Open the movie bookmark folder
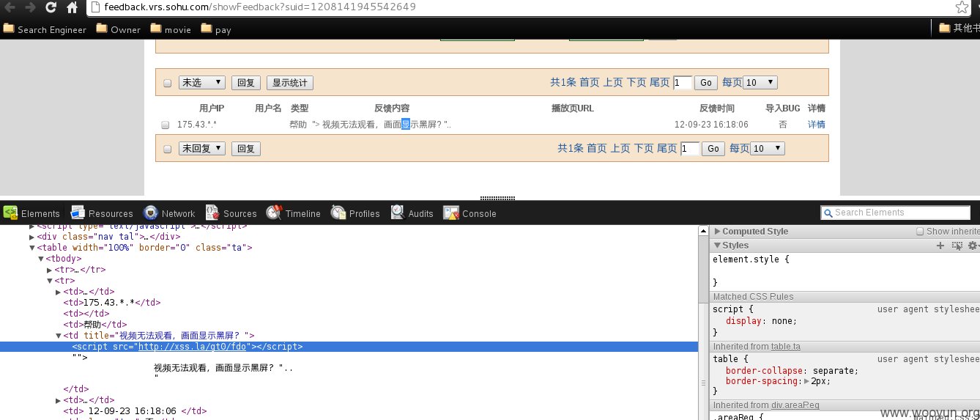This screenshot has width=980, height=420. click(x=171, y=29)
